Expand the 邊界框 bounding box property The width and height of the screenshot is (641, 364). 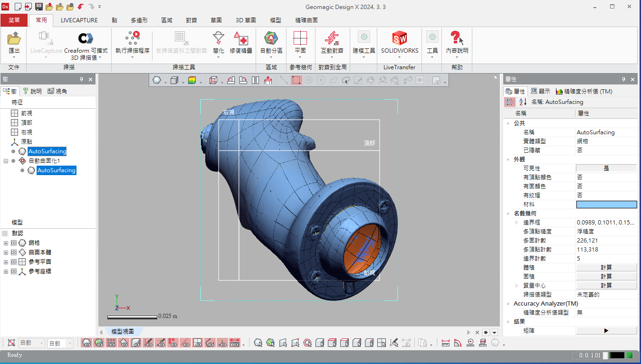pyautogui.click(x=517, y=222)
